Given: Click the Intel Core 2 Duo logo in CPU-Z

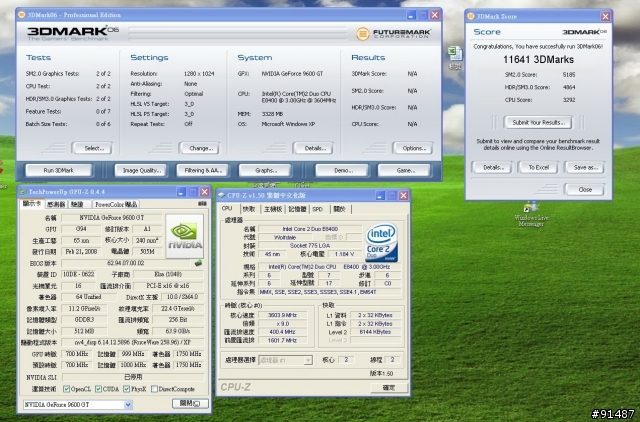Looking at the screenshot, I should 381,242.
